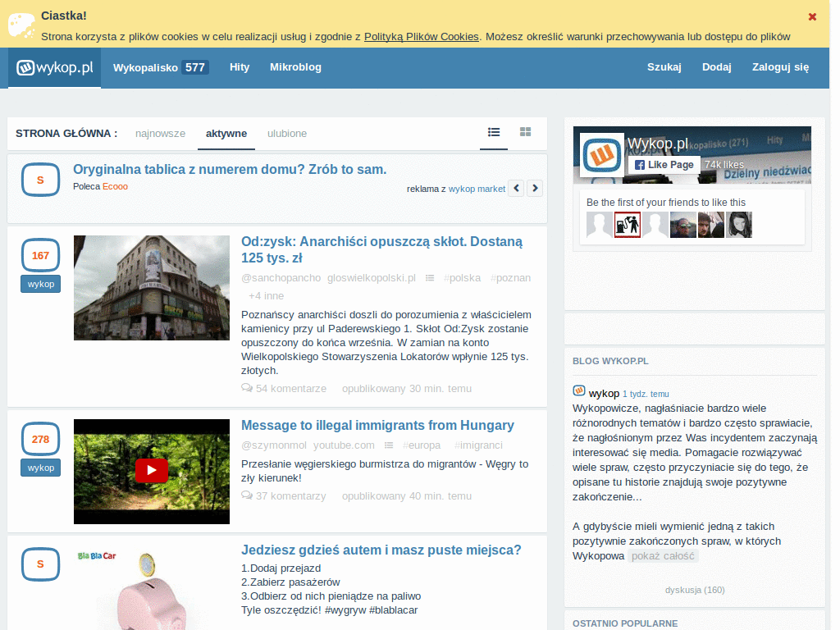The height and width of the screenshot is (630, 840).
Task: Open @sanchopancho user profile
Action: pos(281,278)
